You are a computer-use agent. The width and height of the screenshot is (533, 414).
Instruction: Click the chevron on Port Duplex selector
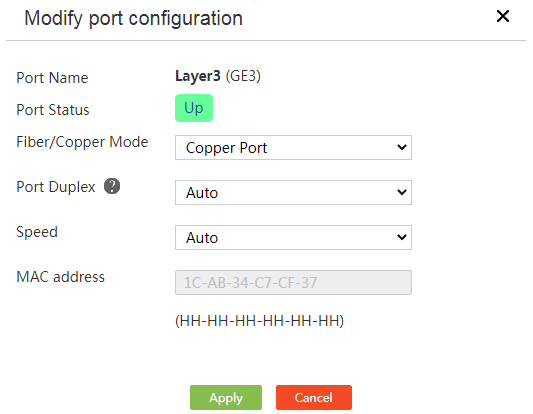402,192
